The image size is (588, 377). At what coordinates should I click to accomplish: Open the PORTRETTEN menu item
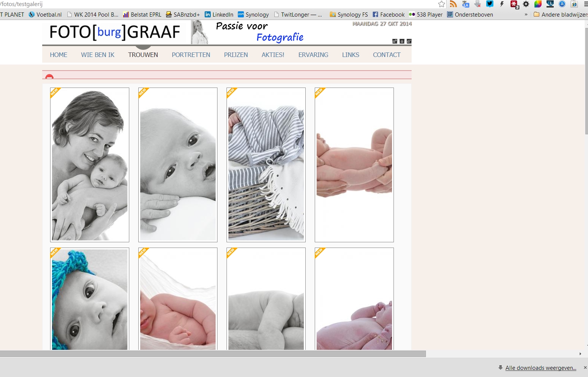191,55
